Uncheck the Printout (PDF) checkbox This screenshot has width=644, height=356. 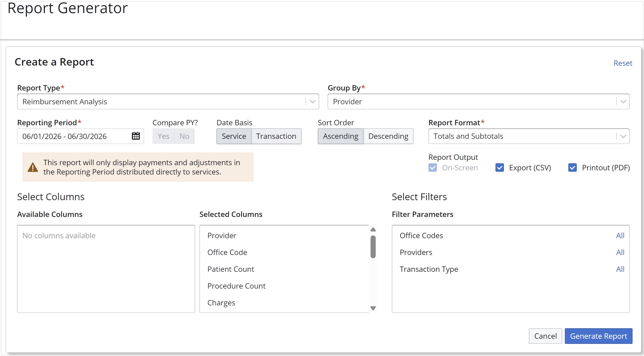coord(573,168)
